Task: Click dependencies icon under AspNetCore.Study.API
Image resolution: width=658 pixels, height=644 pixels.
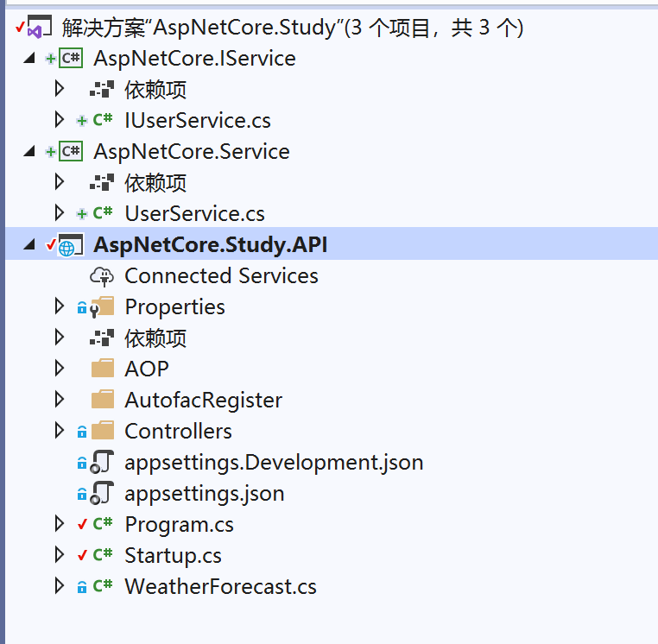Action: (102, 338)
